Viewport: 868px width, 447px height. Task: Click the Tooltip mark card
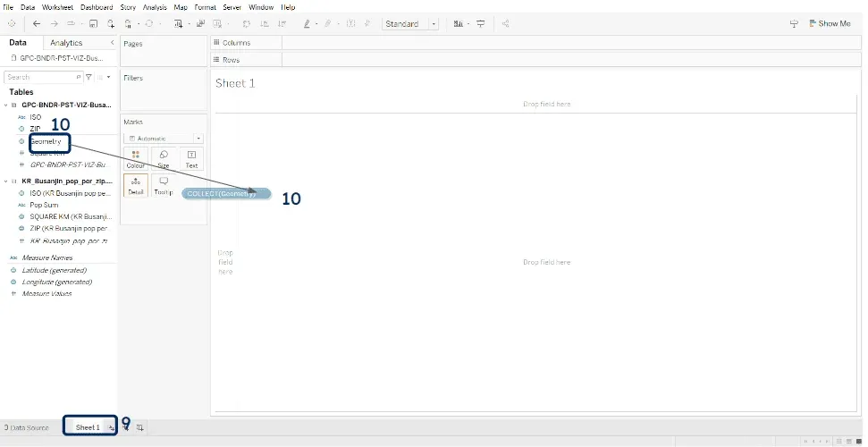164,186
